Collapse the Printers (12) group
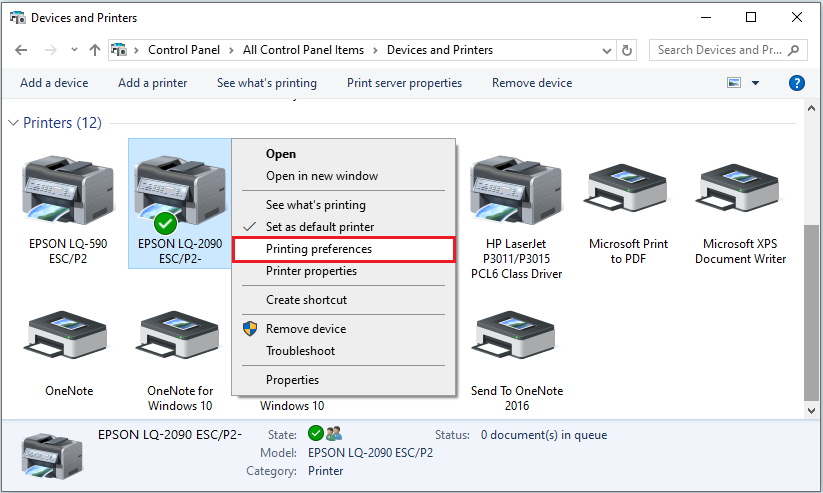The image size is (823, 493). (x=14, y=123)
